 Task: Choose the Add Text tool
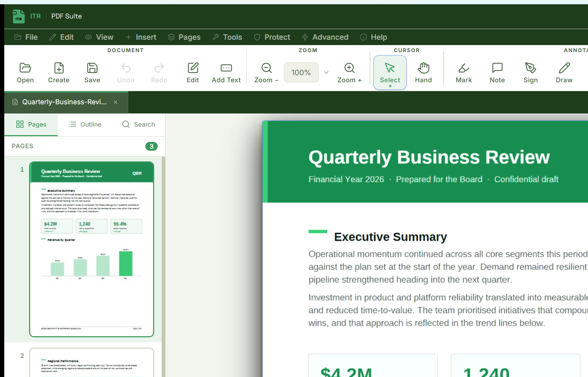[226, 72]
